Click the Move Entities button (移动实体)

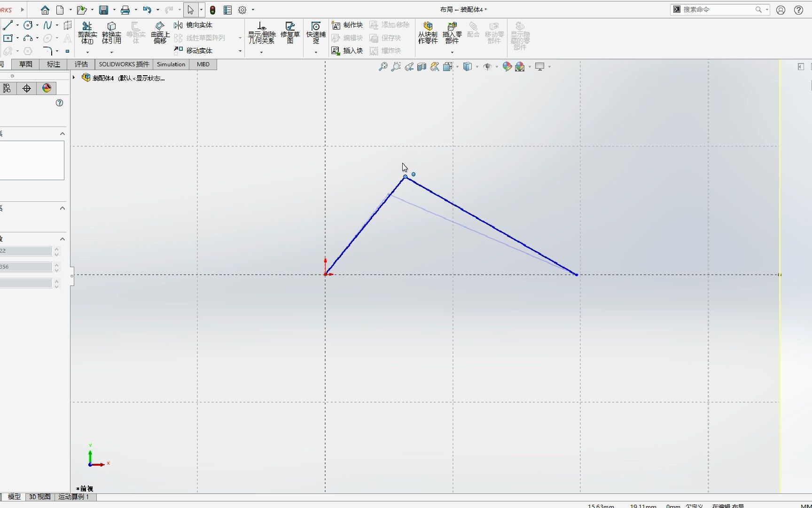click(193, 50)
